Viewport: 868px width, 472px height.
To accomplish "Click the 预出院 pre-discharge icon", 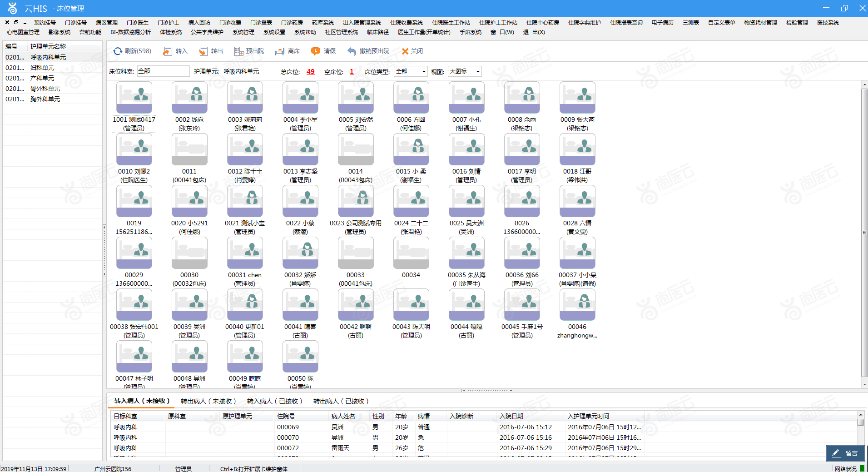I will [239, 51].
